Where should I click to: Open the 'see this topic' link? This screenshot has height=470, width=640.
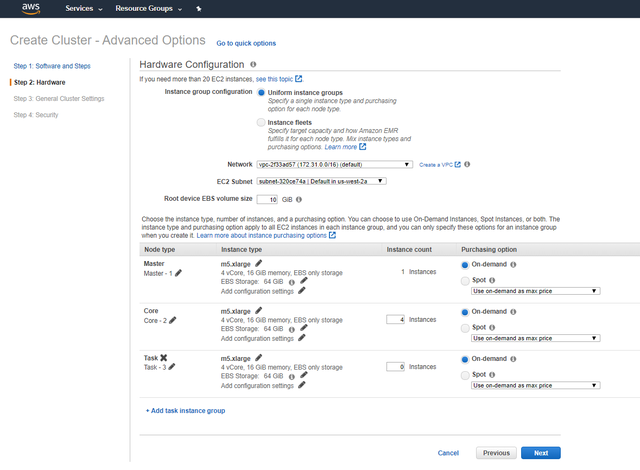pyautogui.click(x=274, y=79)
